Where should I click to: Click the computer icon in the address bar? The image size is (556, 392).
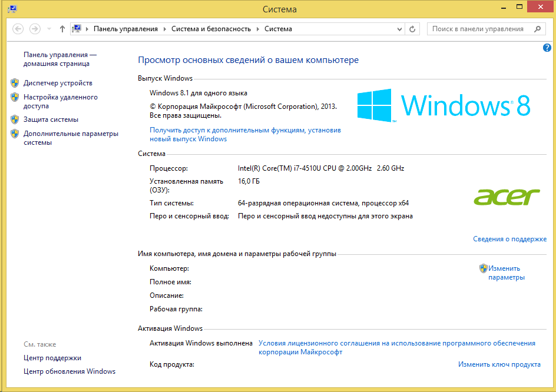pos(77,29)
